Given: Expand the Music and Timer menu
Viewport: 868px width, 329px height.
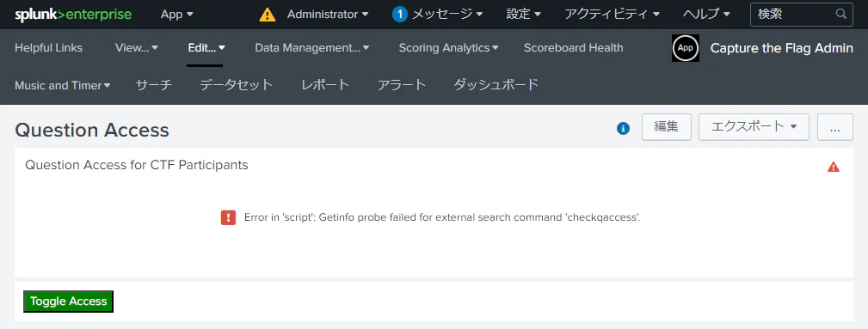Looking at the screenshot, I should [x=63, y=85].
